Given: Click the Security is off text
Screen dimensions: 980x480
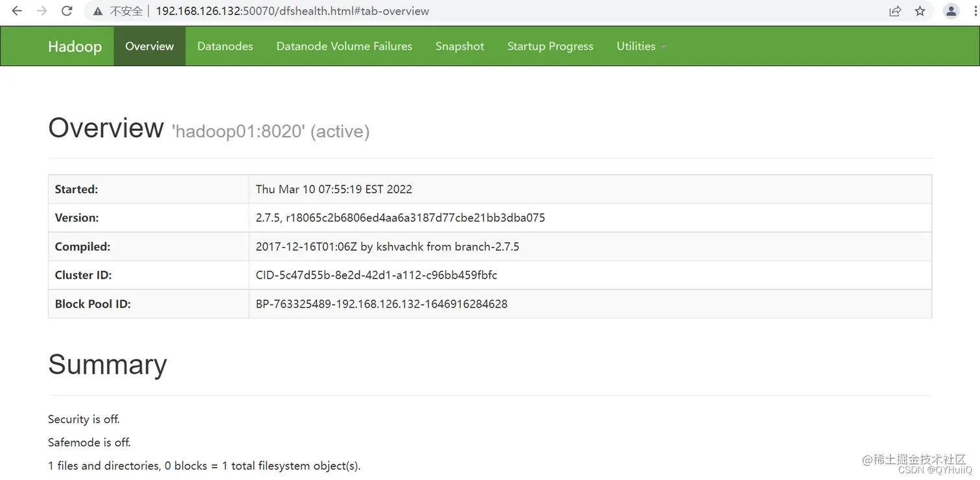Looking at the screenshot, I should [84, 419].
